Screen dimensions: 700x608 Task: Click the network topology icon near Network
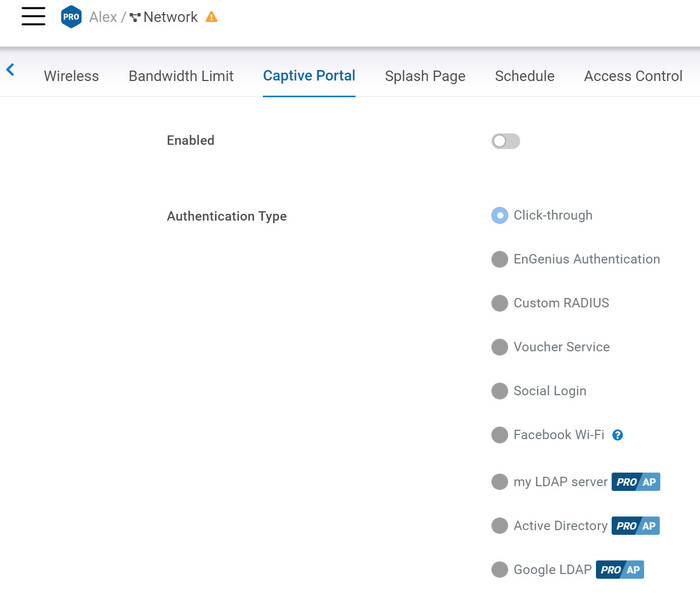135,18
